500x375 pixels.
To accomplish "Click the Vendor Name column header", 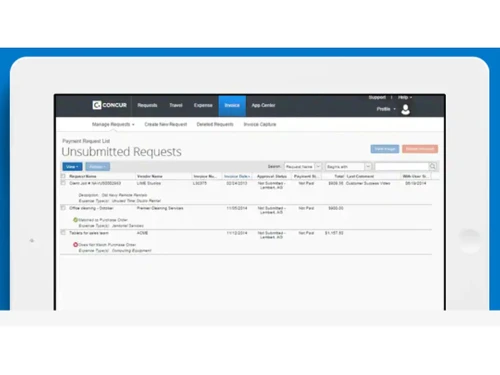I will click(x=150, y=176).
